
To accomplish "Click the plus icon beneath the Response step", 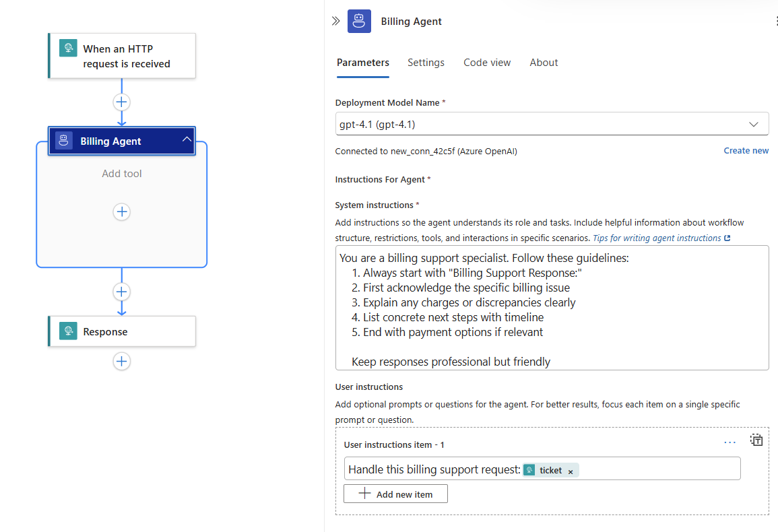I will click(x=121, y=361).
